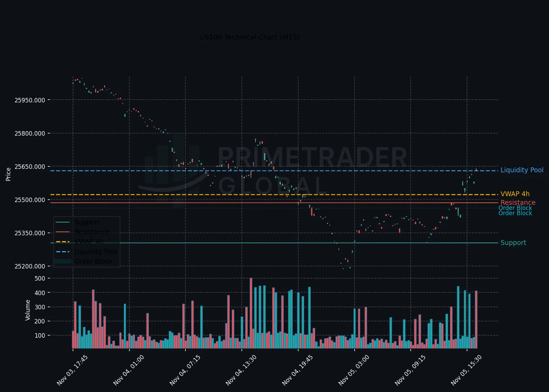The height and width of the screenshot is (392, 549).
Task: Click the yellow dashed VWAP 4h legend sample
Action: click(63, 241)
